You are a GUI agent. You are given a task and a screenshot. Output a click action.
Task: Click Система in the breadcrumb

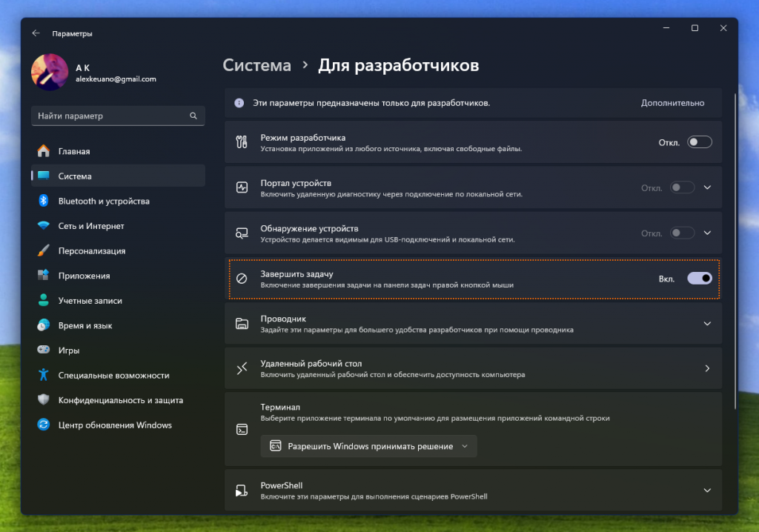256,65
